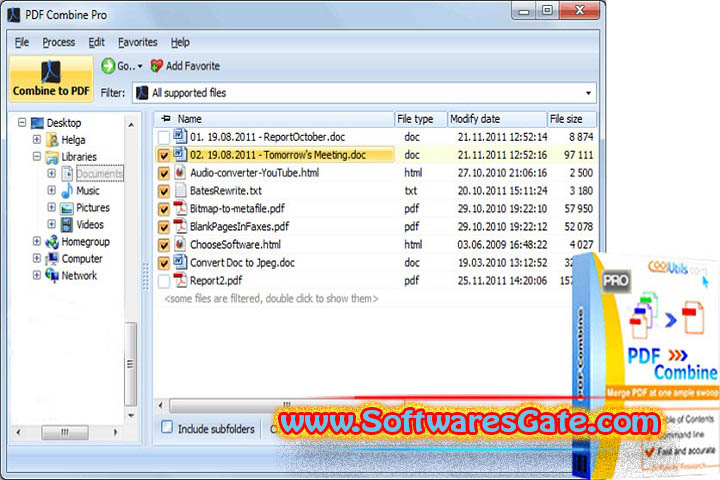Screen dimensions: 720x480
Task: Click the Combine to PDF button
Action: click(x=51, y=79)
